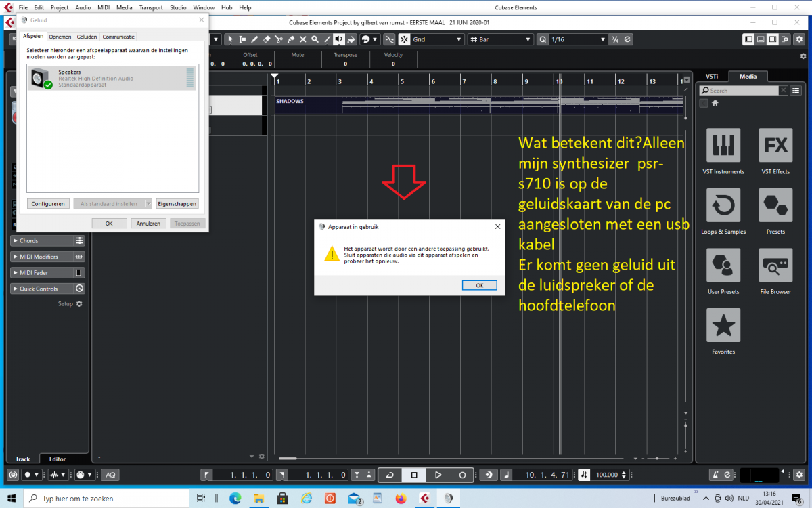The height and width of the screenshot is (508, 812).
Task: Select the Erase tool
Action: (x=267, y=39)
